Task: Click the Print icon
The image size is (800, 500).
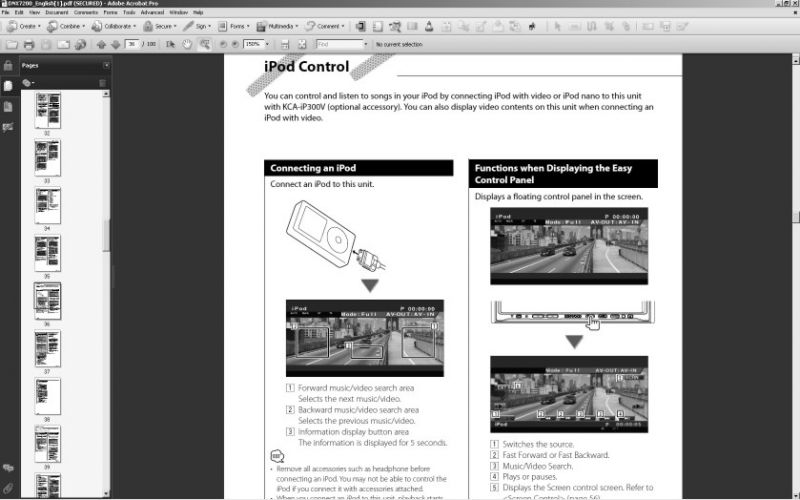Action: pos(29,44)
